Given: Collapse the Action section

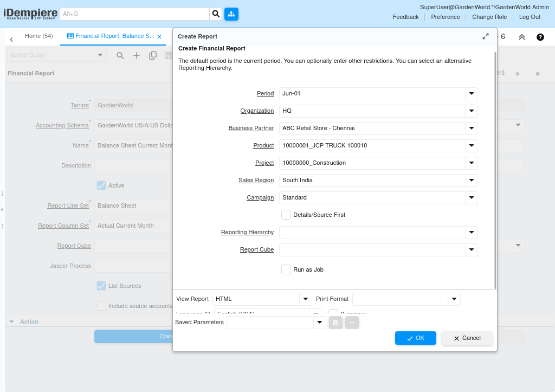Looking at the screenshot, I should (11, 322).
